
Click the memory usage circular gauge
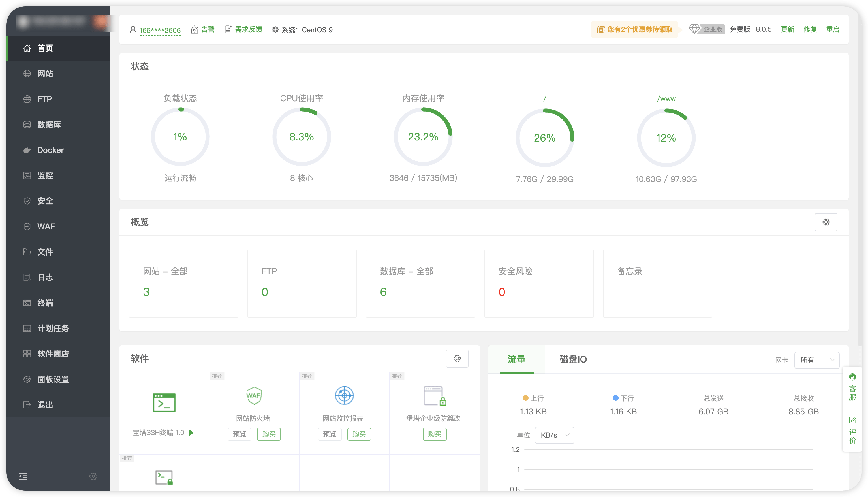pyautogui.click(x=423, y=136)
